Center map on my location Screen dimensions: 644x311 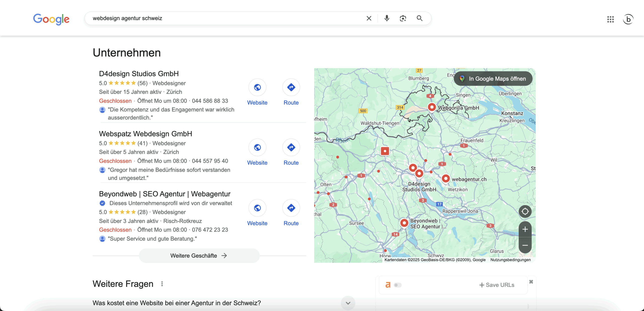525,211
